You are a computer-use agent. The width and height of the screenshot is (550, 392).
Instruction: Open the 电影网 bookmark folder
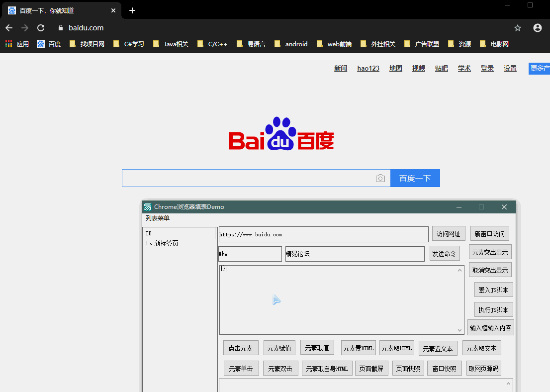[494, 44]
